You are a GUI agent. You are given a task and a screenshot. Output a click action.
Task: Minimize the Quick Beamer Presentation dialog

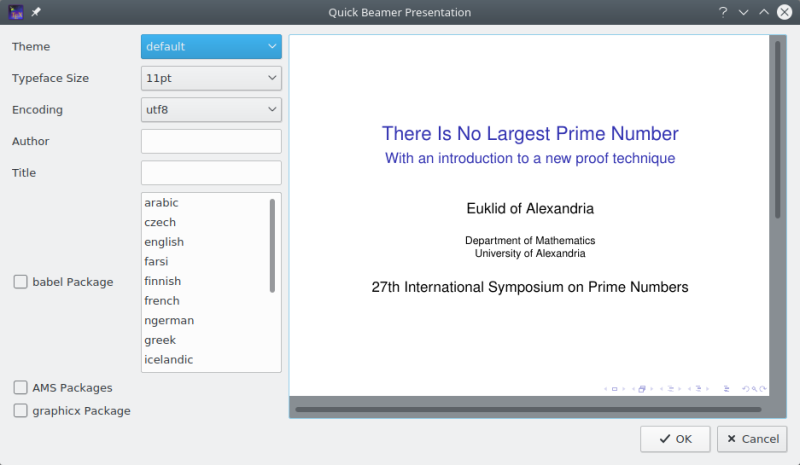(x=743, y=12)
